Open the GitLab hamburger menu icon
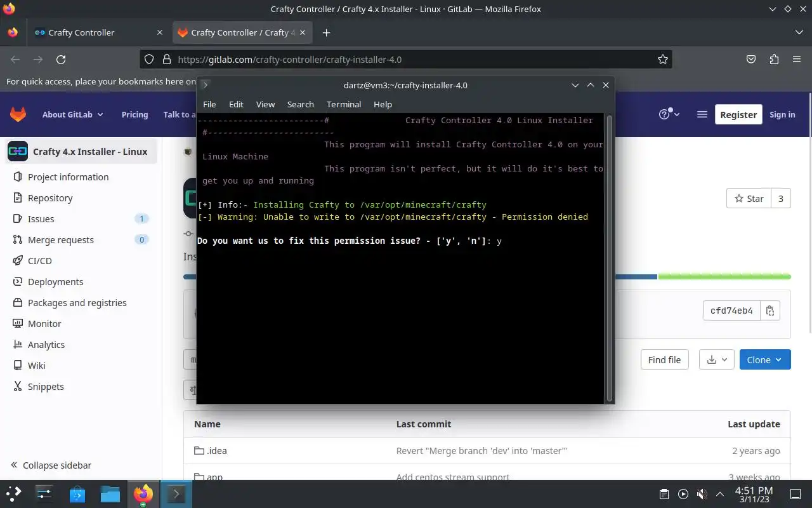 click(x=702, y=114)
